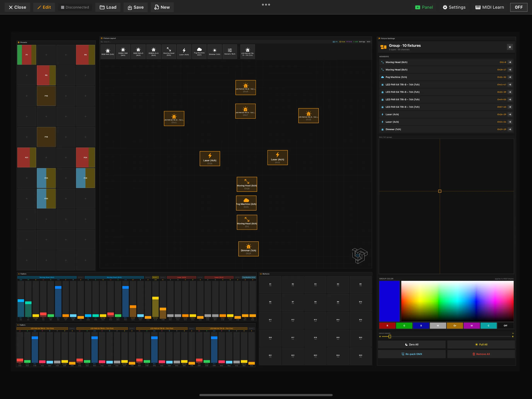This screenshot has height=399, width=532.
Task: Click the red Remove All button
Action: pos(481,354)
